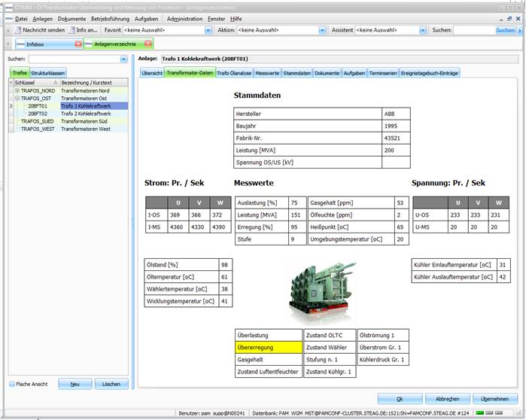Viewport: 526px width, 420px height.
Task: Click the Info an... toolbar icon
Action: click(x=71, y=30)
